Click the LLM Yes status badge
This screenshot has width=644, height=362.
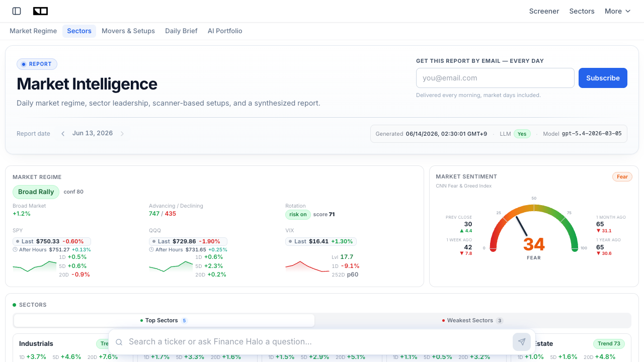(522, 134)
